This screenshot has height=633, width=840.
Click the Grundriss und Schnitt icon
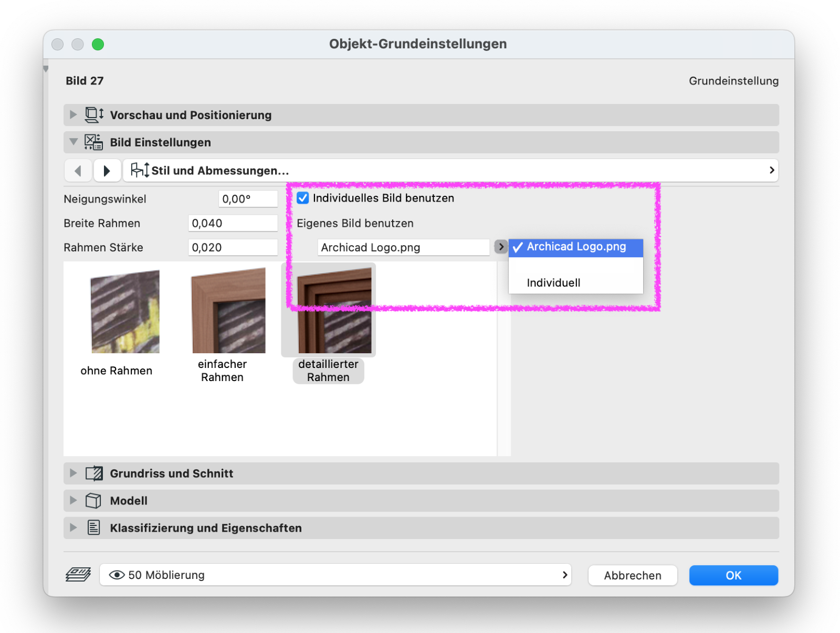pyautogui.click(x=94, y=473)
